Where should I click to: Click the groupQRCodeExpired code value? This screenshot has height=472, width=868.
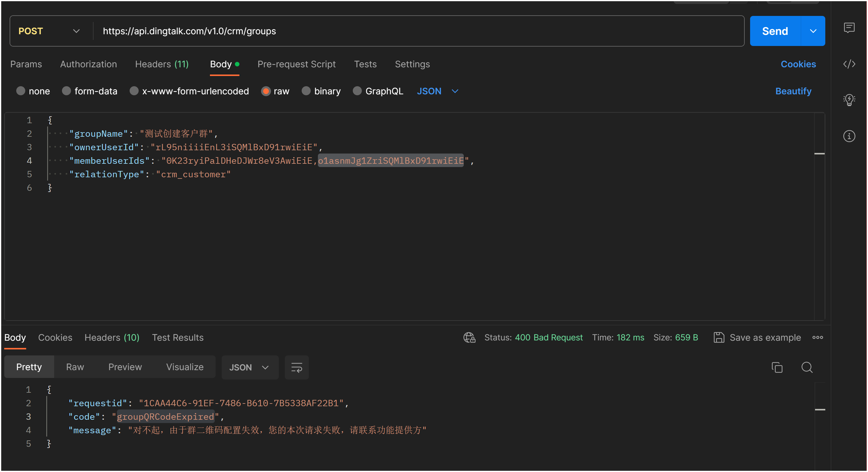165,416
